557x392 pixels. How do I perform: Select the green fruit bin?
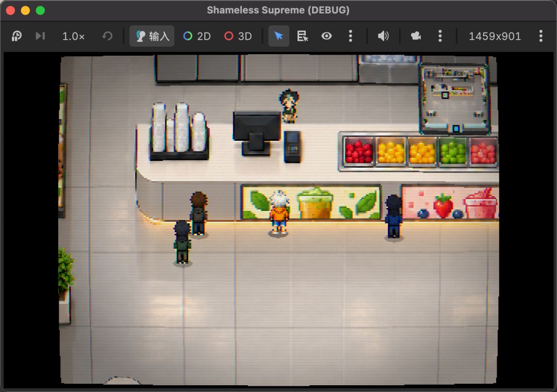453,151
